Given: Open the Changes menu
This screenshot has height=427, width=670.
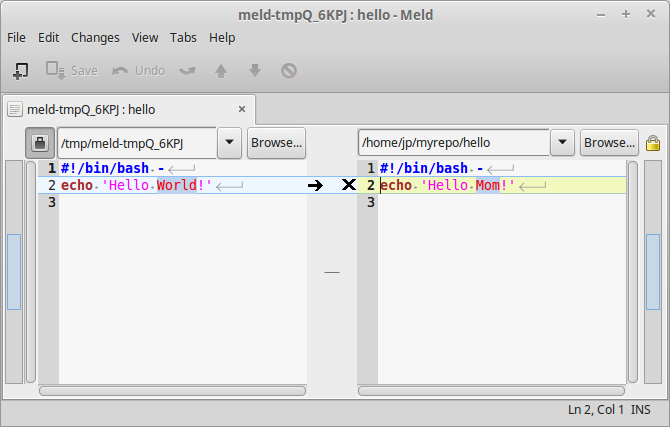Looking at the screenshot, I should click(x=95, y=38).
